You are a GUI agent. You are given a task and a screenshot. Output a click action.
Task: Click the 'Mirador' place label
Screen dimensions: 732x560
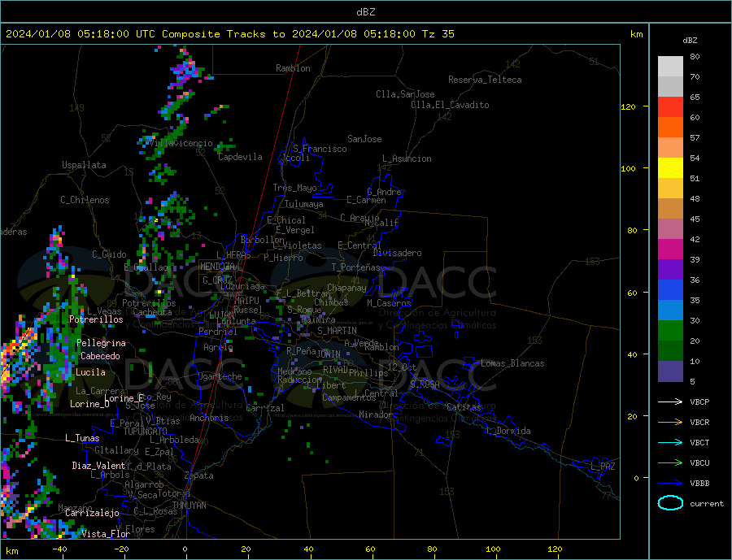point(376,415)
